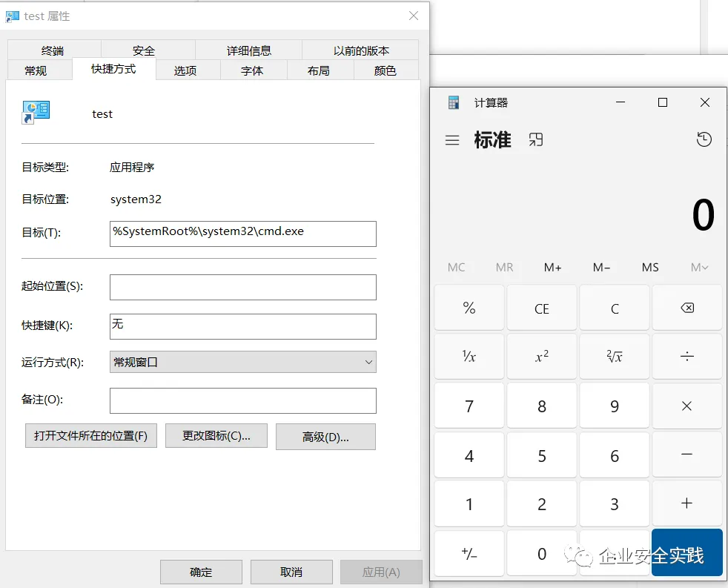Click the 更改图标 button
The width and height of the screenshot is (728, 588).
(216, 435)
